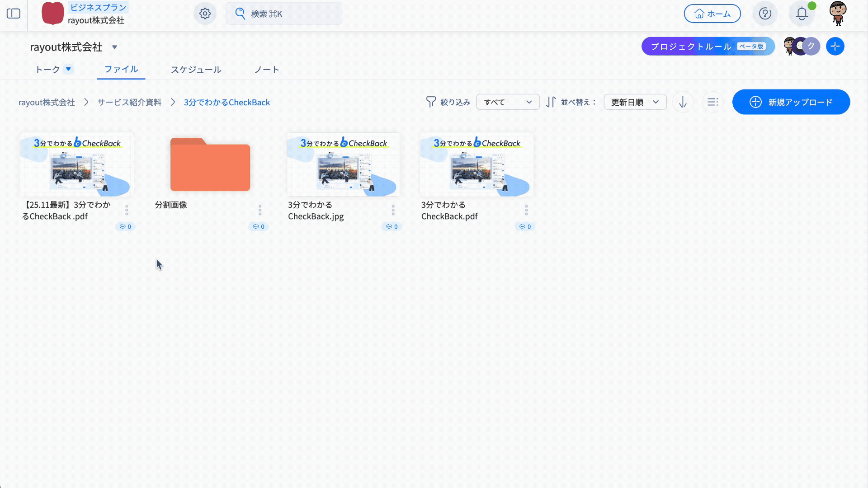
Task: Open the 【25.11最新】 PDF thumbnail
Action: [x=77, y=164]
